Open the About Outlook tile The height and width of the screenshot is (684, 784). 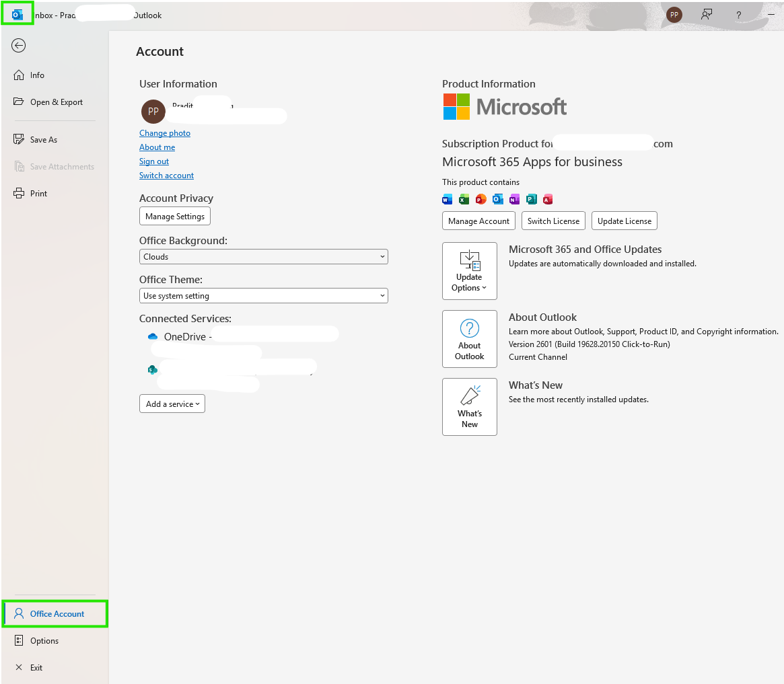pos(470,339)
